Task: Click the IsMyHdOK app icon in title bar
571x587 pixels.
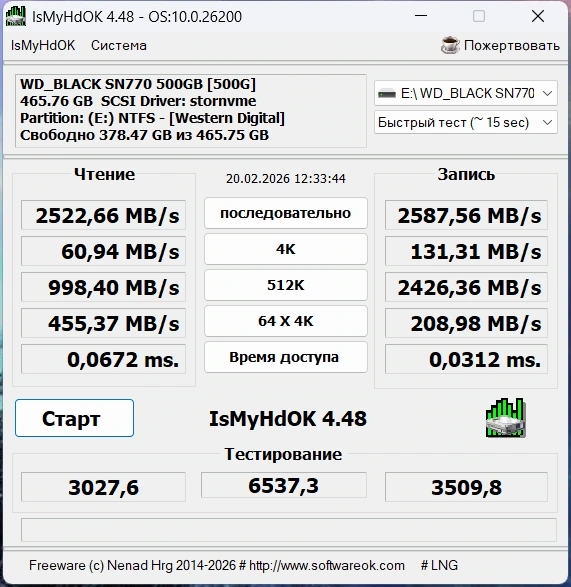Action: point(16,16)
